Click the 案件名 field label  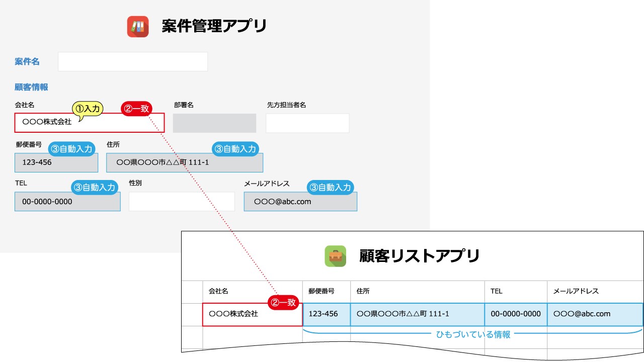[x=27, y=62]
